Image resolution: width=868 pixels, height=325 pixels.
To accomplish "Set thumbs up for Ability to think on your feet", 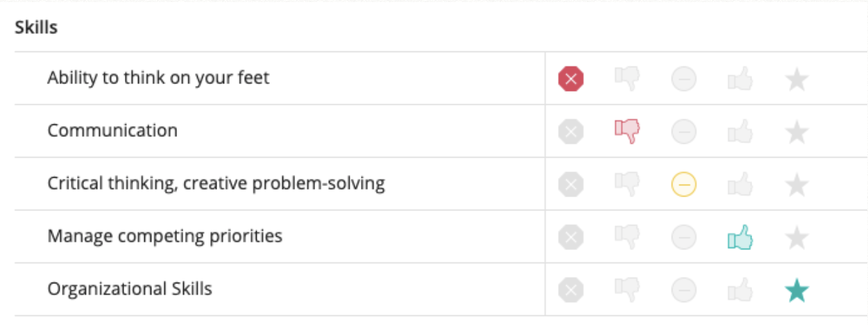I will pyautogui.click(x=740, y=79).
